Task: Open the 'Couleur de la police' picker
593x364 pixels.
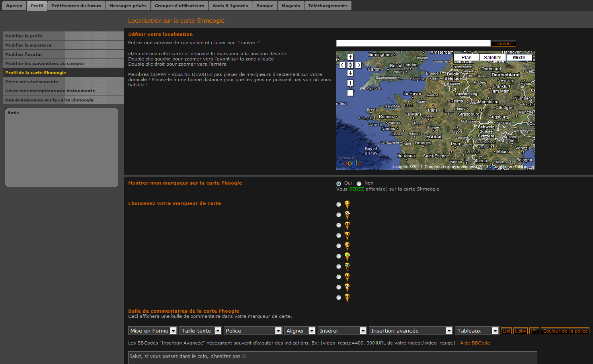Action: click(565, 331)
